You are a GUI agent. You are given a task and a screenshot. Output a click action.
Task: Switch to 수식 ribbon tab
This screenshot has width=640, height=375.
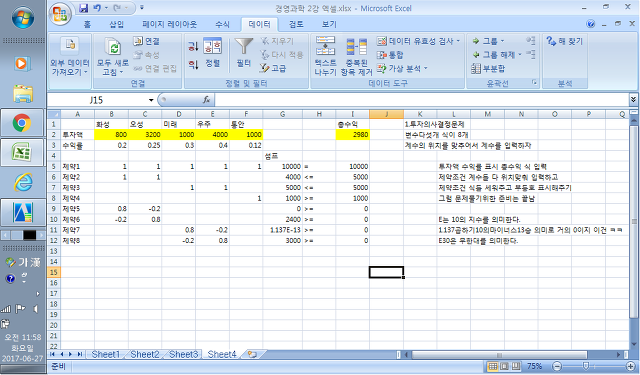222,24
